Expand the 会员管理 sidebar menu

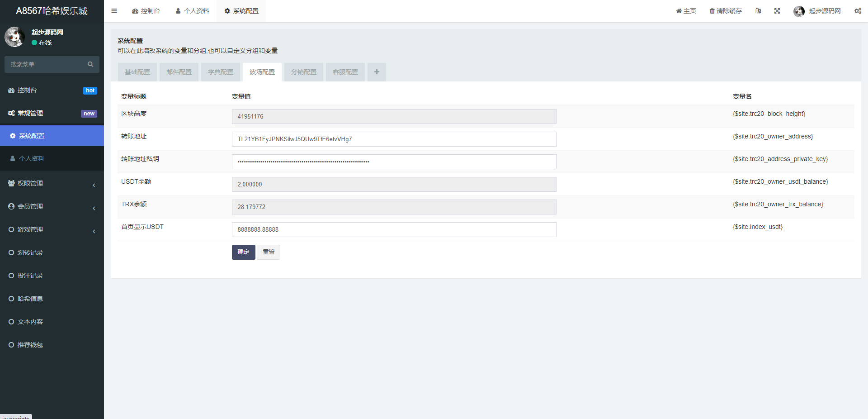52,206
